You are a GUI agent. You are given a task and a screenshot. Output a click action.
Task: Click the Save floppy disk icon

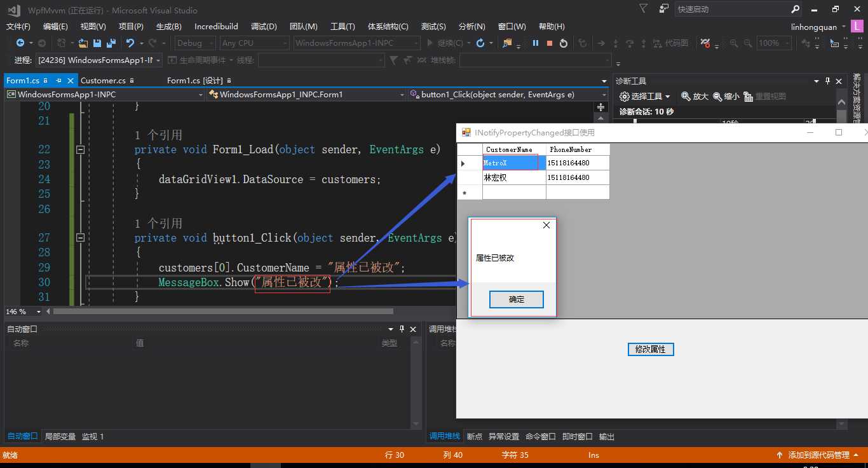97,43
